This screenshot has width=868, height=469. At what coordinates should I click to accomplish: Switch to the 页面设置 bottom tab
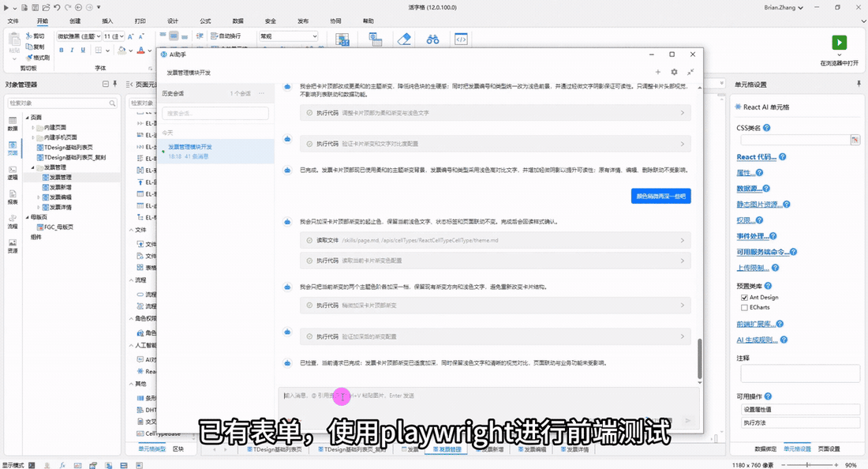click(829, 448)
